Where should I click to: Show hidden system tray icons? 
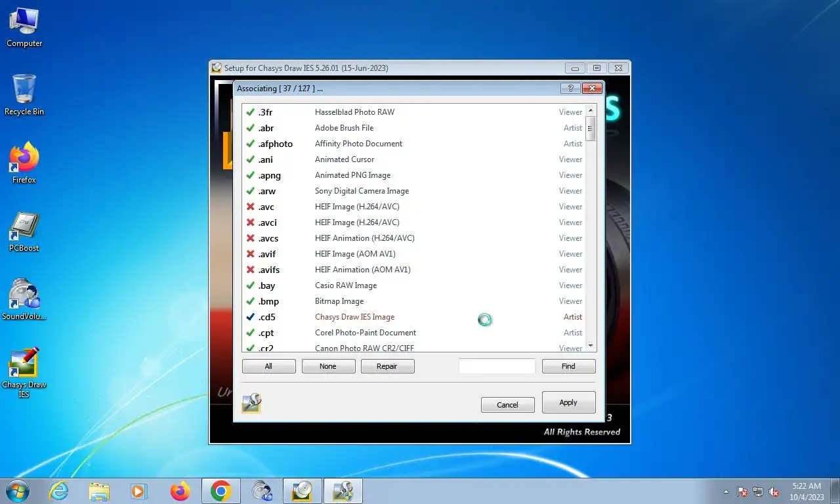(x=726, y=492)
